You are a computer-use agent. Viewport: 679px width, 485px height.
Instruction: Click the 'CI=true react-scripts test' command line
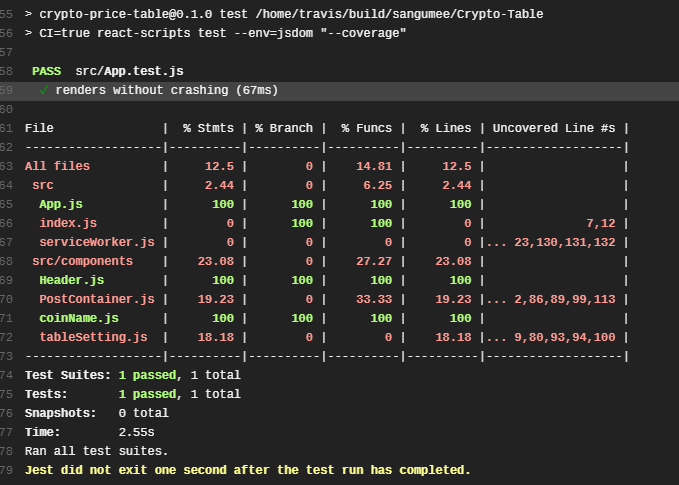click(x=216, y=33)
